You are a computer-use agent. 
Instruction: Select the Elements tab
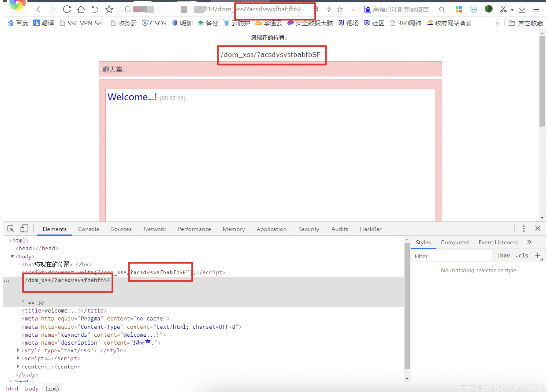tap(55, 229)
